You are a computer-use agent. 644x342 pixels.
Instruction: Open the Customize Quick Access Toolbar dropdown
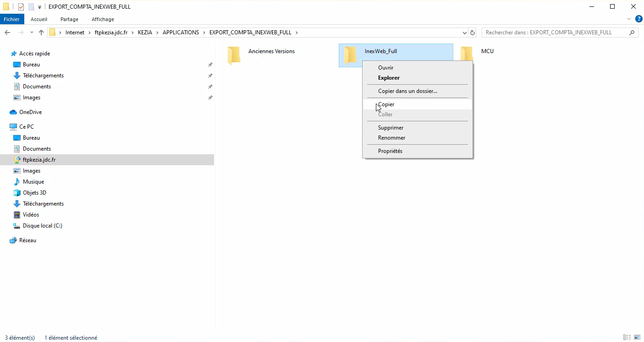click(x=40, y=7)
